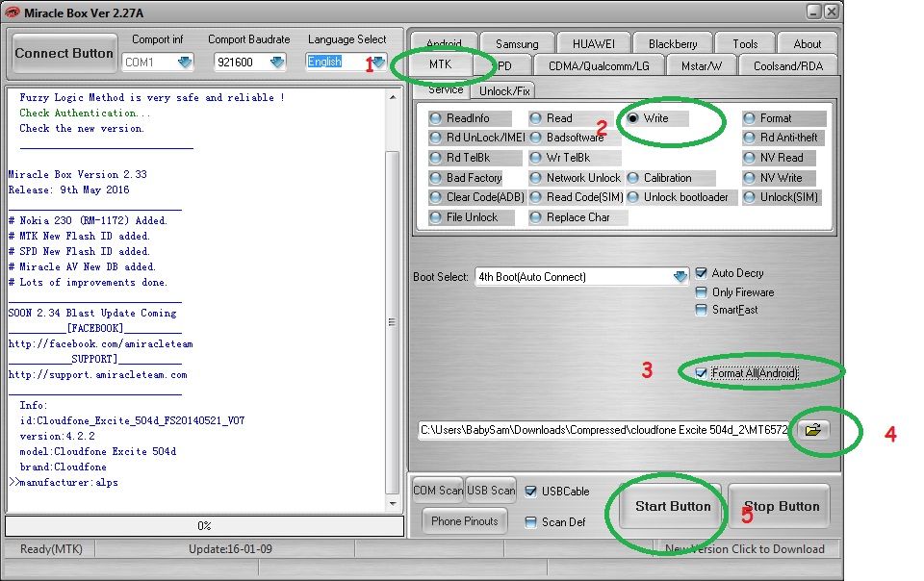Enable the SmartFast checkbox
This screenshot has width=924, height=581.
click(x=702, y=310)
